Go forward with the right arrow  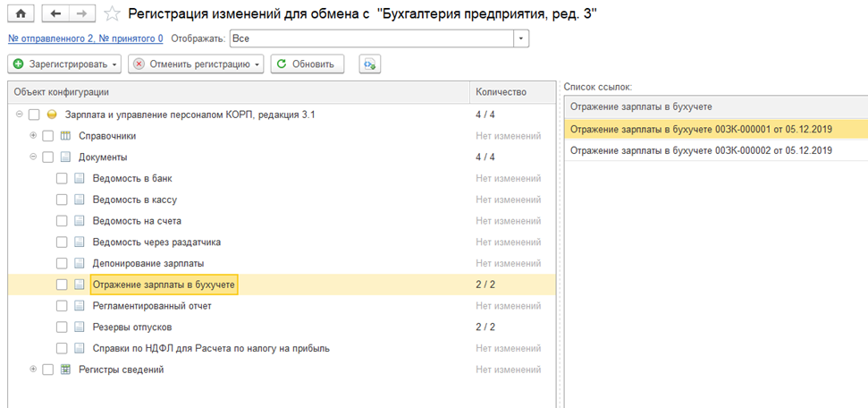tap(81, 13)
